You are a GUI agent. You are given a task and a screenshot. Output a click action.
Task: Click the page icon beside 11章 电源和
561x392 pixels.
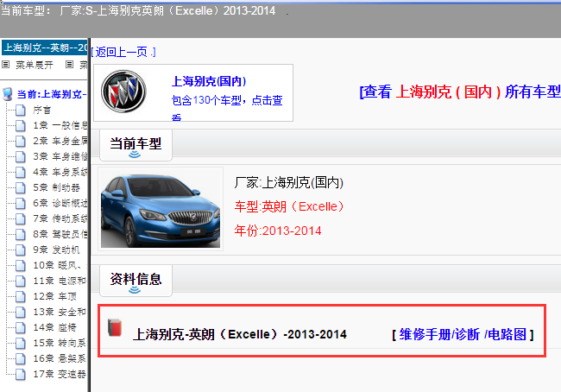click(21, 281)
